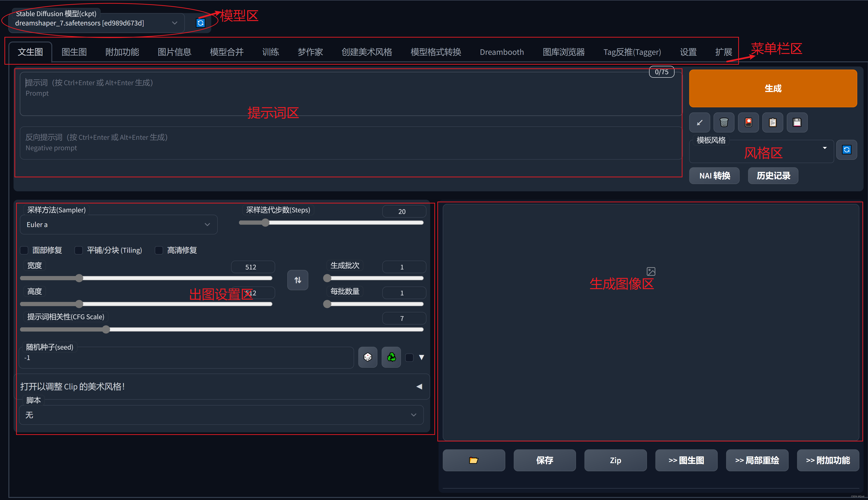Open the 训练 train tab

pyautogui.click(x=271, y=52)
